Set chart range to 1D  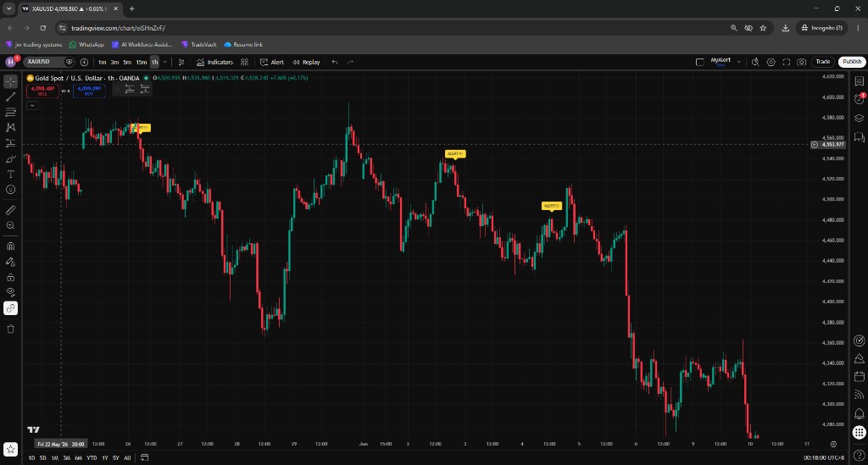31,458
